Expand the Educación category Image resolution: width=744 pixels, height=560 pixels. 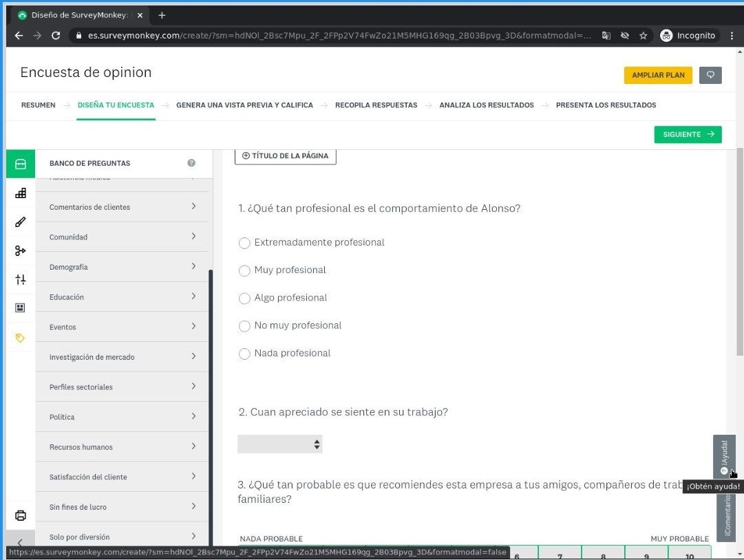tap(122, 297)
